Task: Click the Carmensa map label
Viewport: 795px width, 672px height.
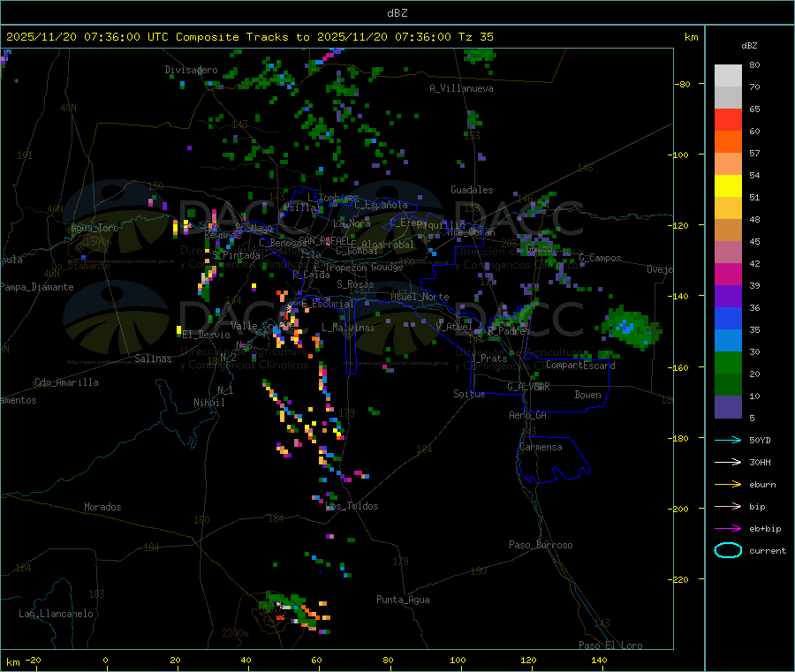Action: (x=541, y=447)
